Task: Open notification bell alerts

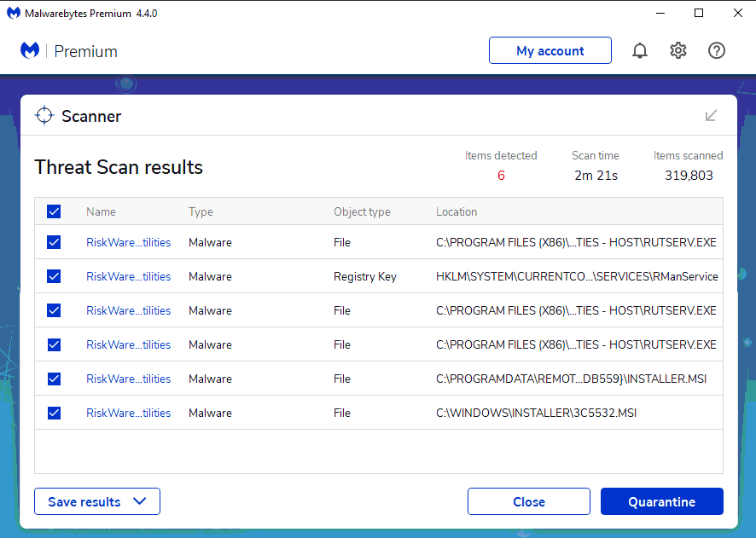Action: click(639, 50)
